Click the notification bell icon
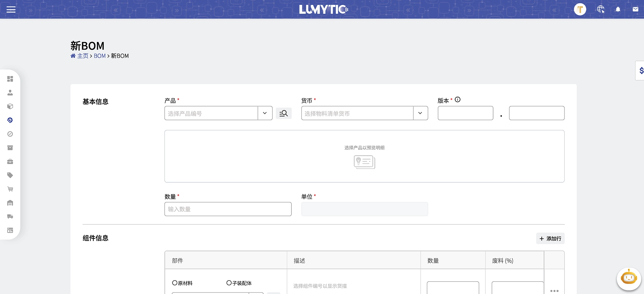The width and height of the screenshot is (644, 294). pos(618,9)
